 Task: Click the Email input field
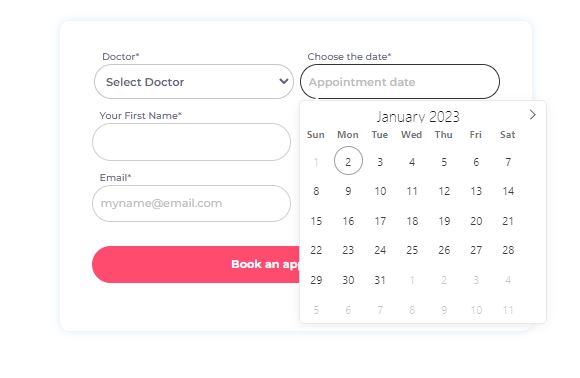pos(192,203)
